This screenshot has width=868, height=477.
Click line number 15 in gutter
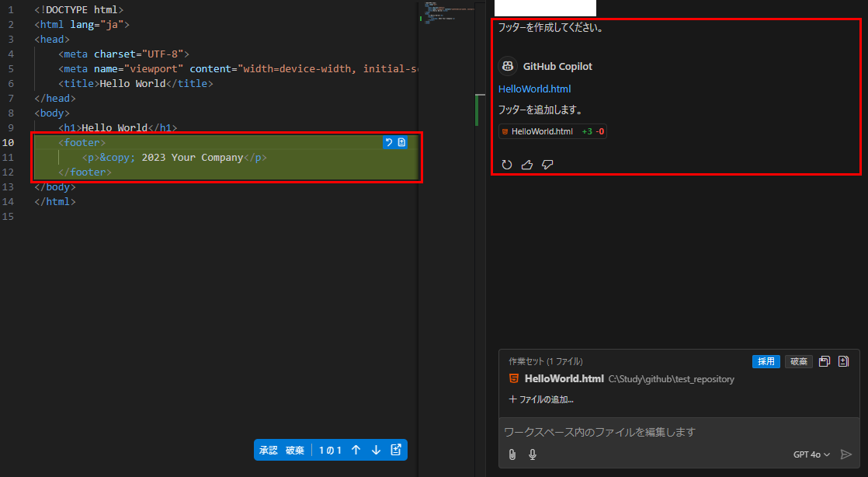click(9, 216)
